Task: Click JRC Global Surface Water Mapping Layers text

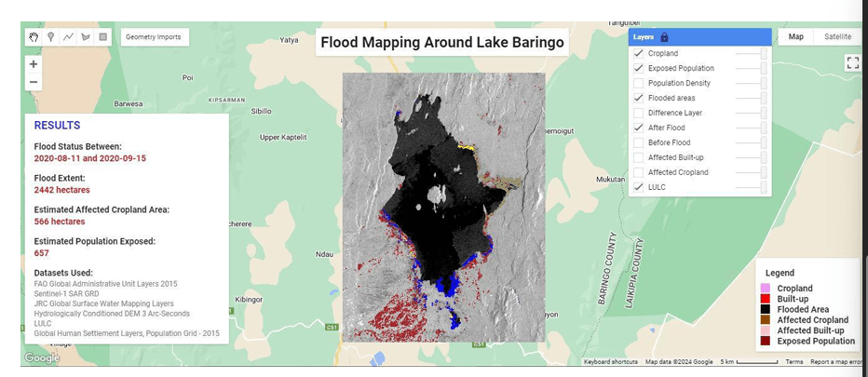Action: (104, 303)
